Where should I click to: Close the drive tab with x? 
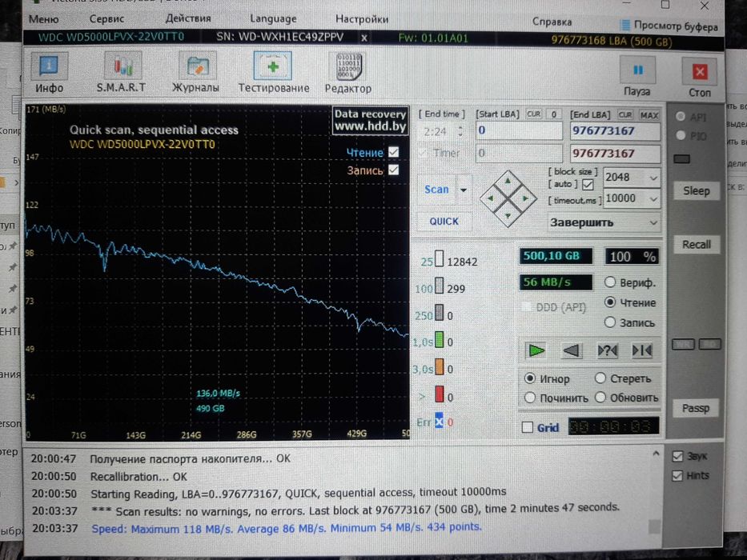364,38
